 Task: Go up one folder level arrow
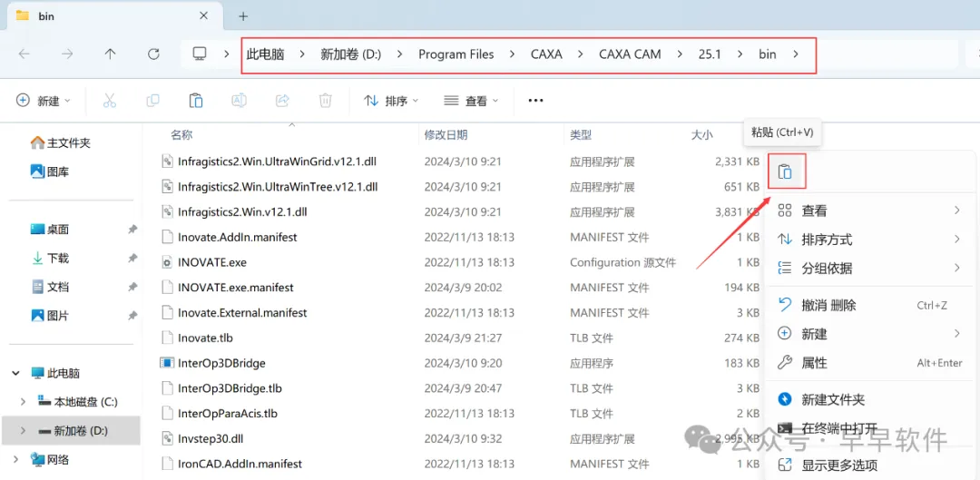pyautogui.click(x=110, y=54)
